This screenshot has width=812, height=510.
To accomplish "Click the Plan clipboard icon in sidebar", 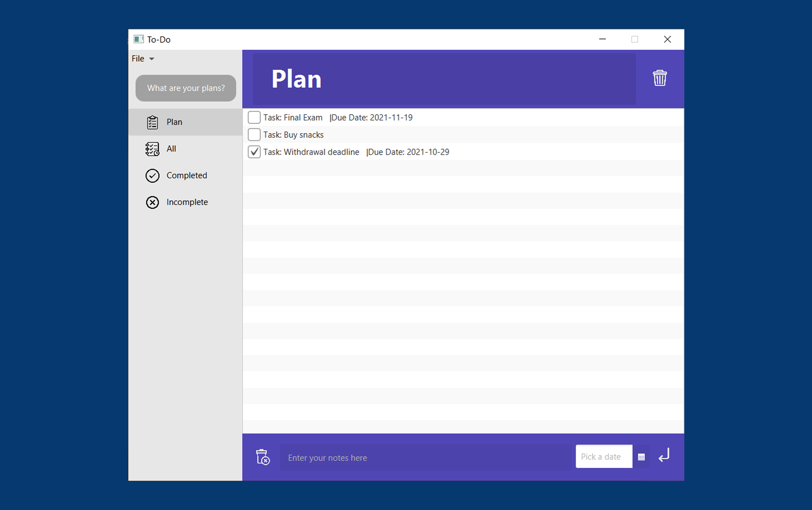I will (x=152, y=122).
